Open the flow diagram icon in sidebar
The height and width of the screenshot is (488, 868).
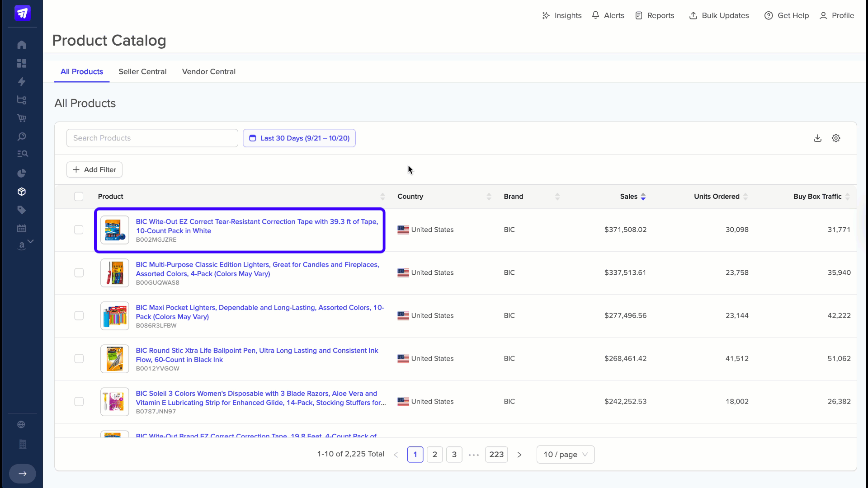(22, 100)
